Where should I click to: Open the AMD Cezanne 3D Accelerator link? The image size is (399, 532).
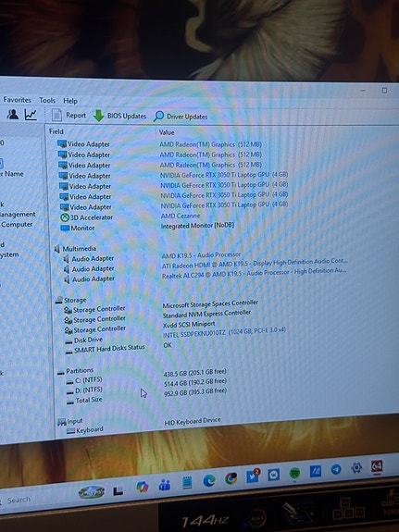tap(181, 216)
